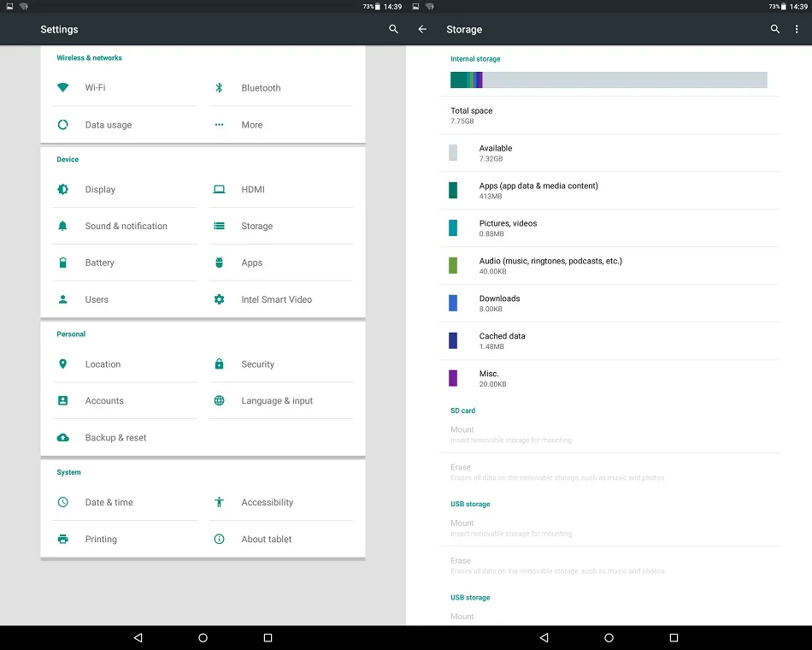Open Accessibility text entry
This screenshot has width=812, height=650.
click(x=268, y=502)
